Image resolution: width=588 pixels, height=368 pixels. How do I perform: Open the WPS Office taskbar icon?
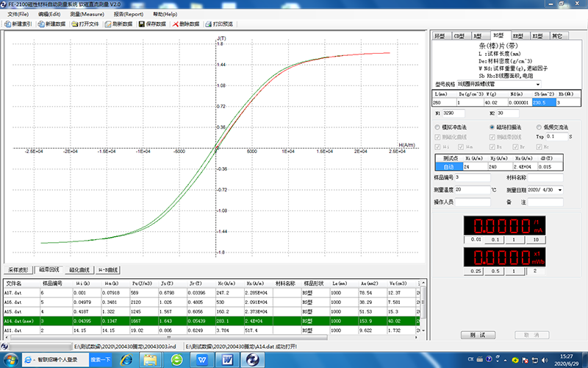202,360
